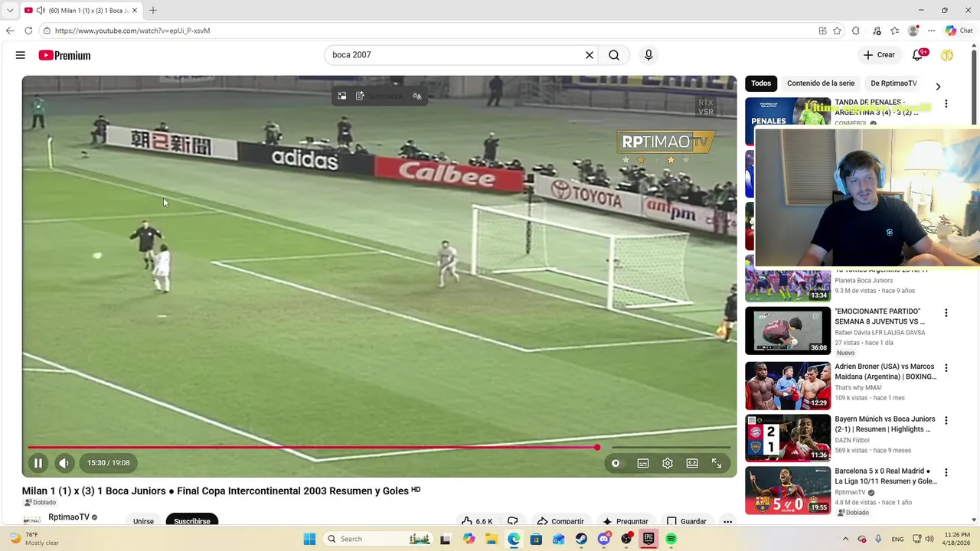This screenshot has height=551, width=980.
Task: Show more filter chips with right arrow
Action: pyautogui.click(x=938, y=86)
